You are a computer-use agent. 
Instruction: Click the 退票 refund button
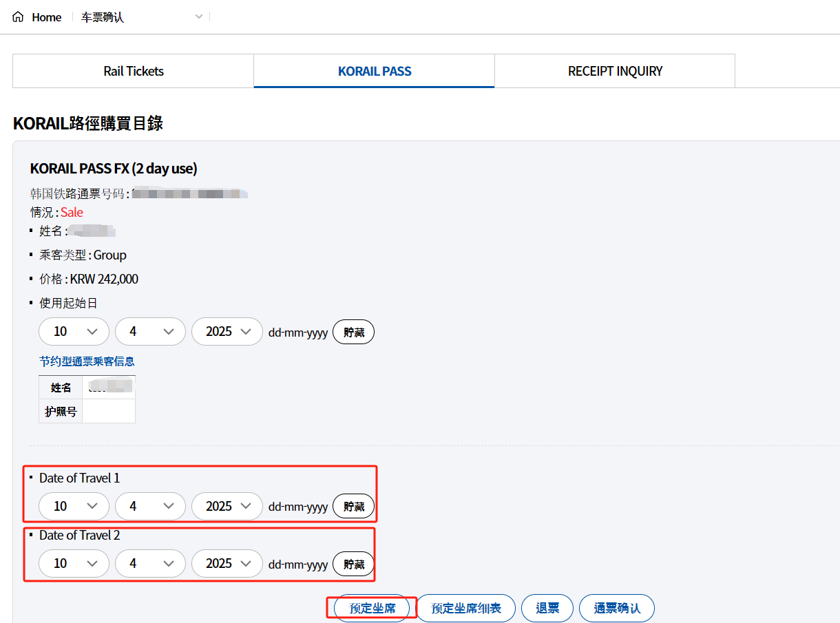547,609
